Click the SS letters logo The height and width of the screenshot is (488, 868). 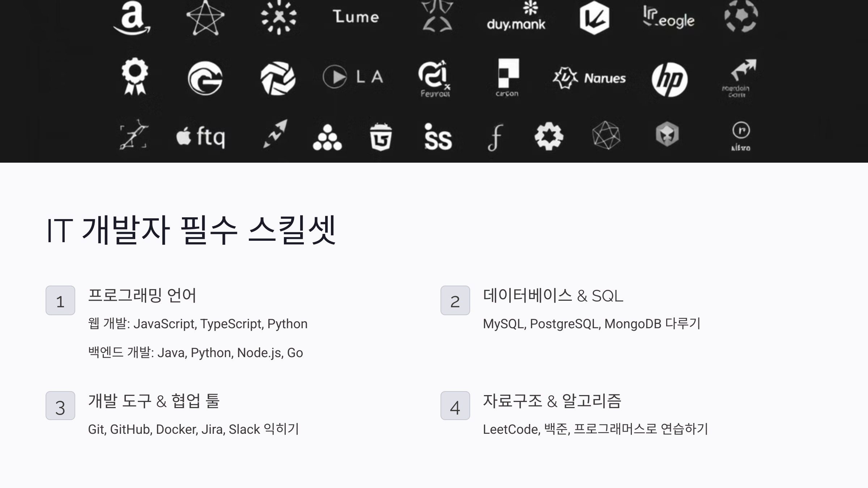(x=438, y=137)
